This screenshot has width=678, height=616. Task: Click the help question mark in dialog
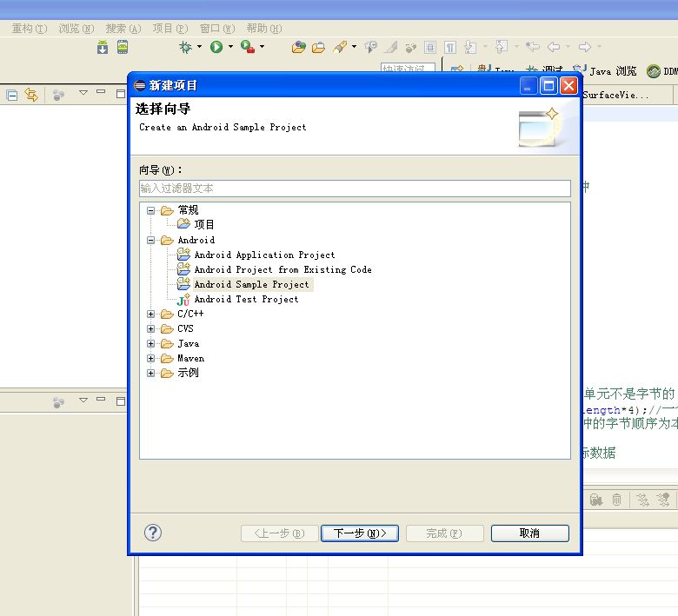pos(153,533)
